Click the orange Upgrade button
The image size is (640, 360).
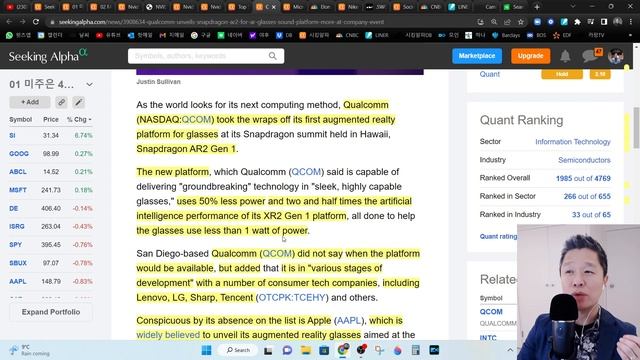531,56
